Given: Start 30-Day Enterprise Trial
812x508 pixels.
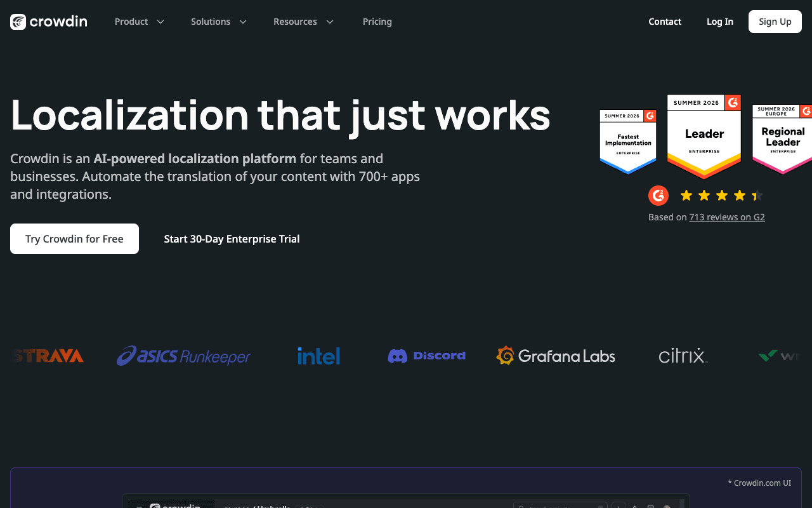Looking at the screenshot, I should pyautogui.click(x=232, y=239).
